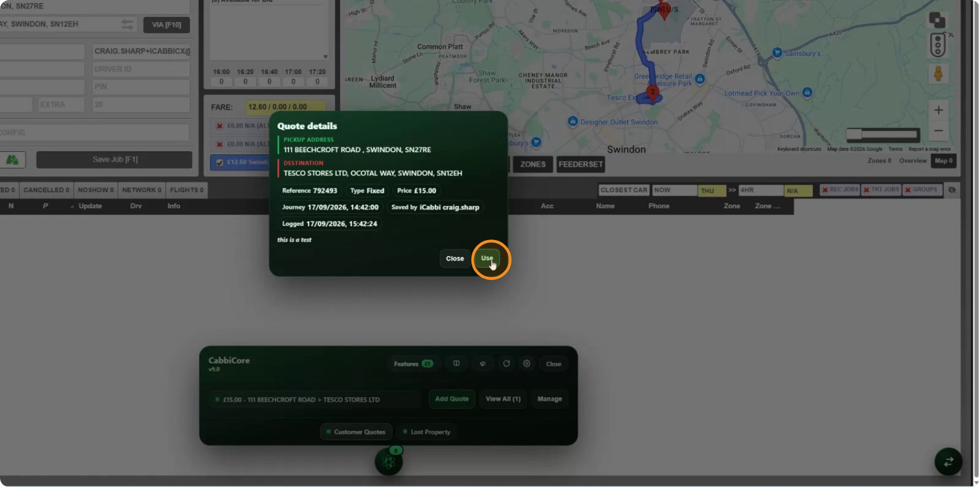This screenshot has height=487, width=980.
Task: Click red destination pin number 2
Action: 653,94
